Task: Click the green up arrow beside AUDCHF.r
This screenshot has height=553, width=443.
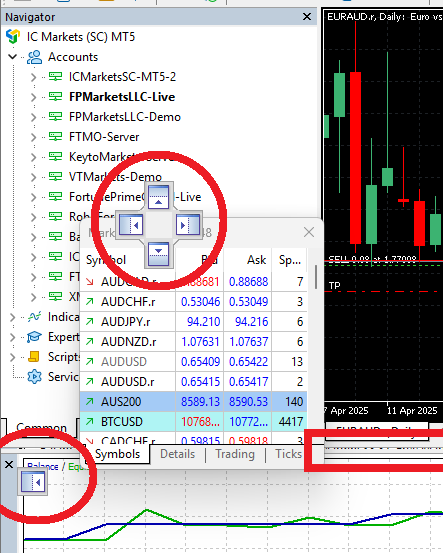Action: (x=90, y=302)
